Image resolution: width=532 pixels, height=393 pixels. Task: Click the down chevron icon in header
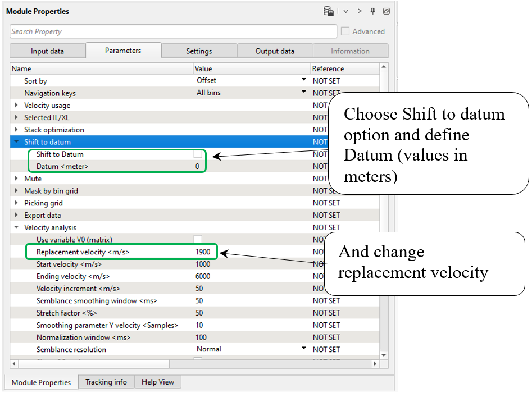(346, 11)
